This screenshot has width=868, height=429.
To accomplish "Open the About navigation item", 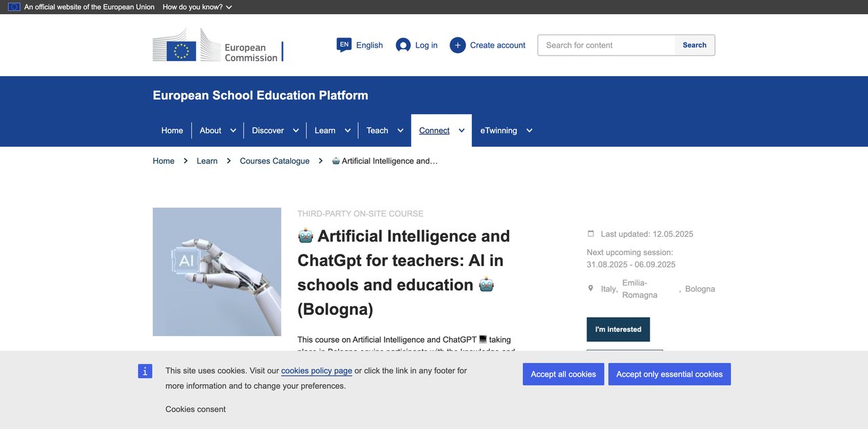I will click(x=210, y=130).
